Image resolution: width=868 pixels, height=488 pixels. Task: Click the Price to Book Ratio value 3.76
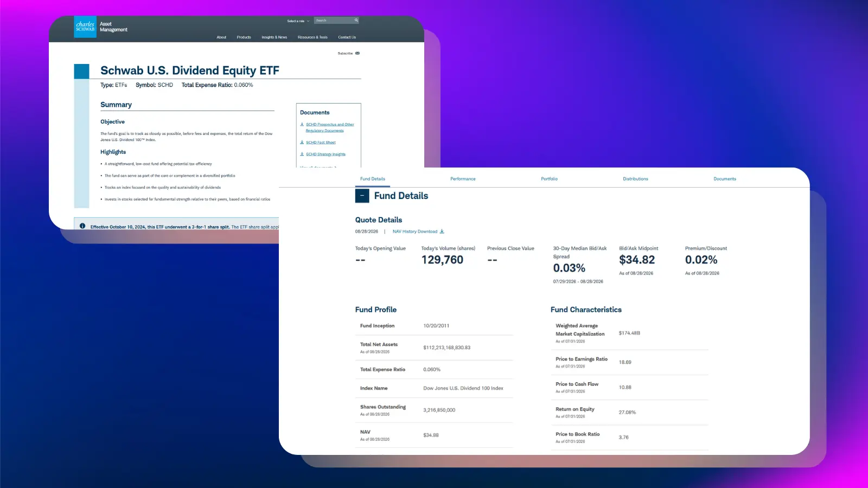tap(623, 437)
